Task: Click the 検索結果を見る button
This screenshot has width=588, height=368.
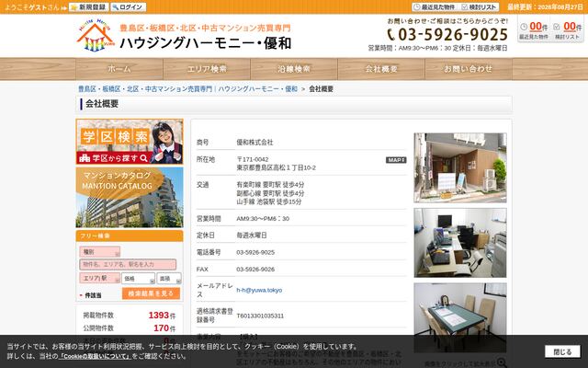Action: tap(151, 293)
